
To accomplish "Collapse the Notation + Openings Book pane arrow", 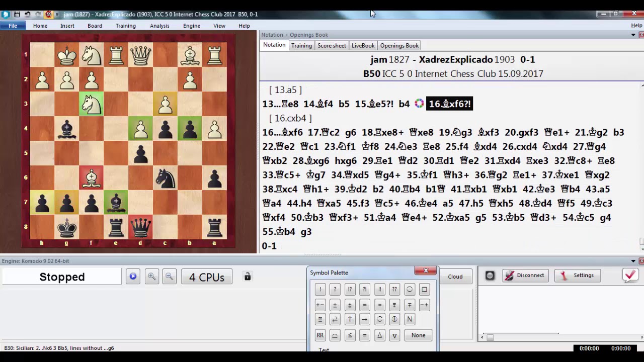I will point(633,35).
